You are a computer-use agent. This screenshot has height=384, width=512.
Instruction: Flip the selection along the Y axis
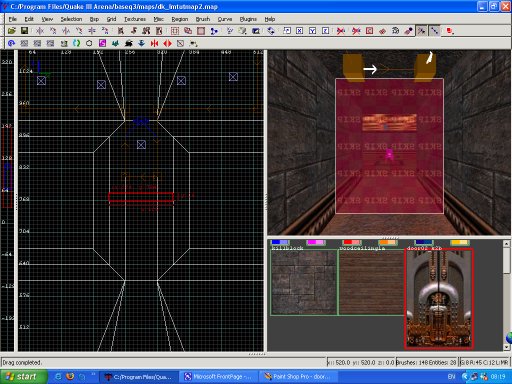(x=66, y=31)
